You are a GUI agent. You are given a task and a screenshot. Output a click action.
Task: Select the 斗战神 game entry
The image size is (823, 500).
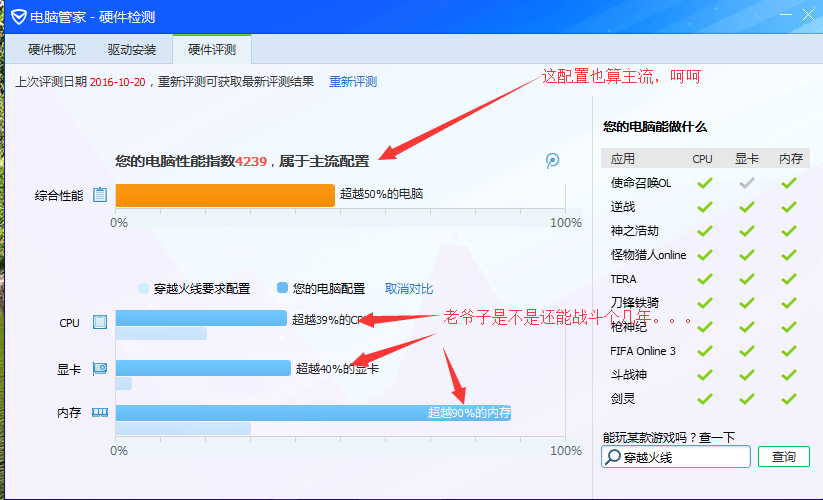(629, 375)
